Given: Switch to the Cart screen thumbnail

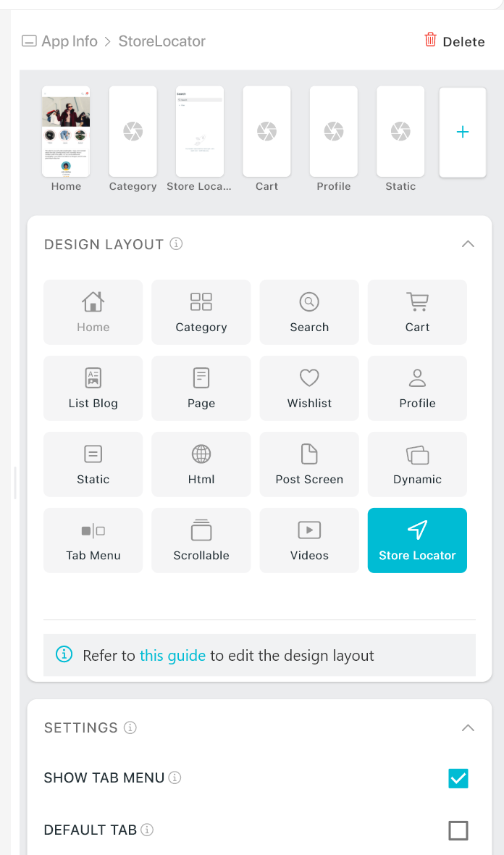Looking at the screenshot, I should tap(266, 132).
